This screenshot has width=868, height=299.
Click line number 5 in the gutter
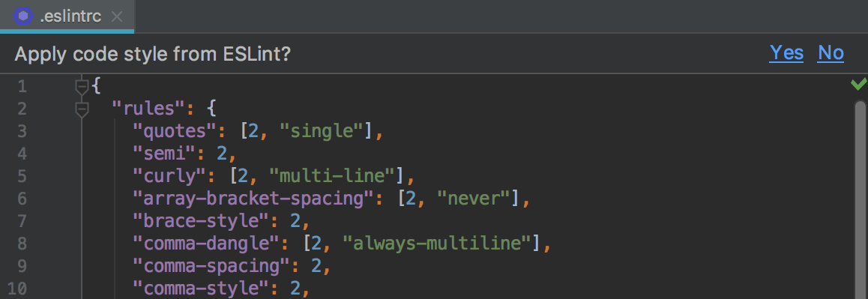click(22, 176)
